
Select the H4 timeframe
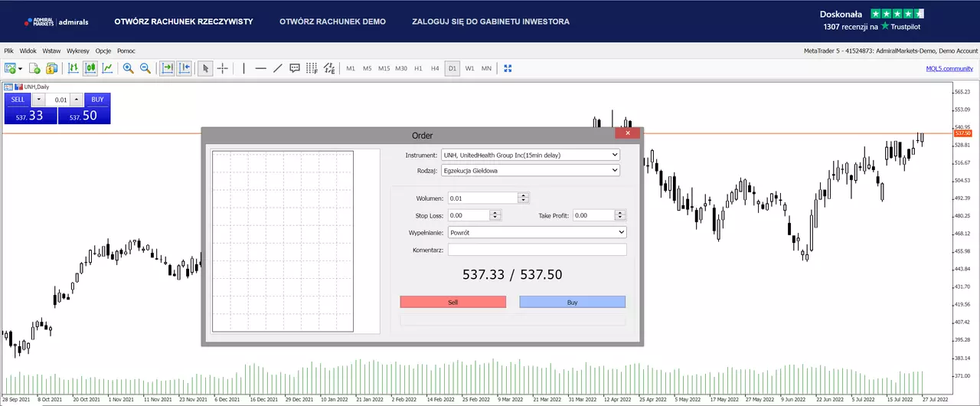(435, 68)
